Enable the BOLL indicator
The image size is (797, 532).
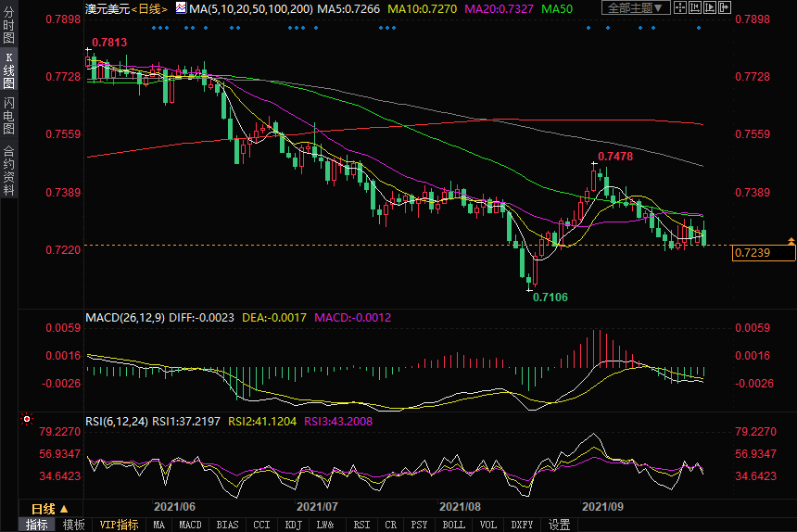point(453,525)
